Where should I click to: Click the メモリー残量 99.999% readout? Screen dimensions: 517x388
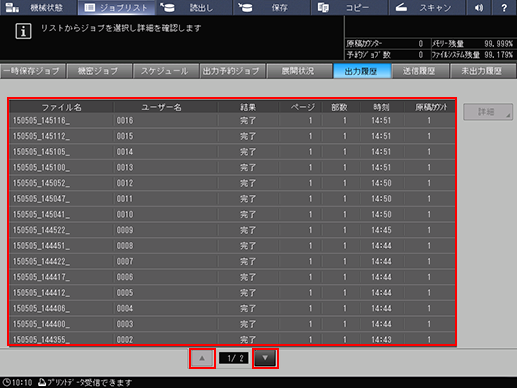(x=473, y=43)
